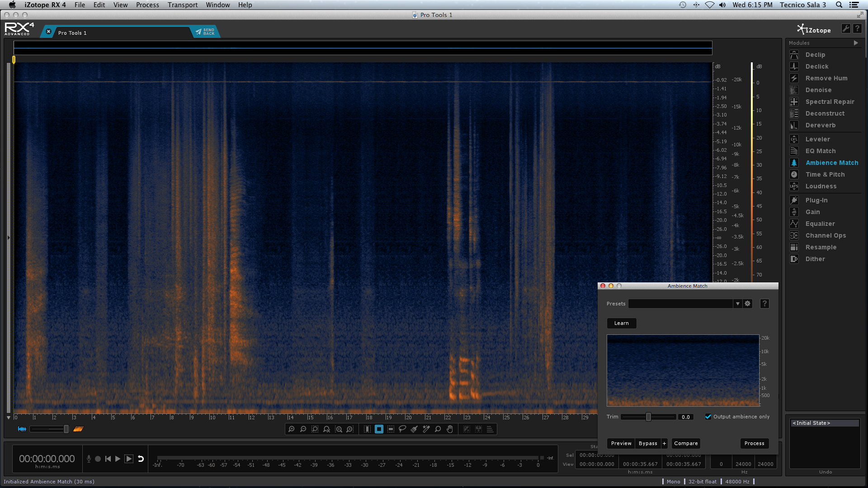Click plus expander next to Bypass

coord(664,443)
